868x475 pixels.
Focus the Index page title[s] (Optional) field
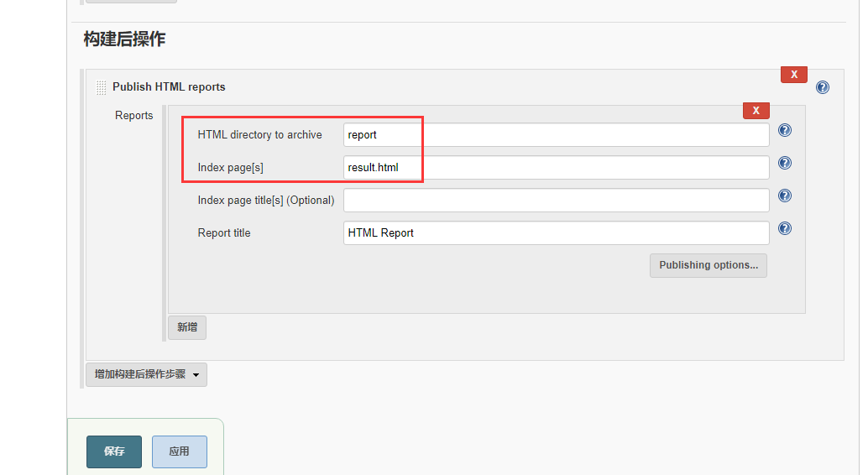[556, 200]
